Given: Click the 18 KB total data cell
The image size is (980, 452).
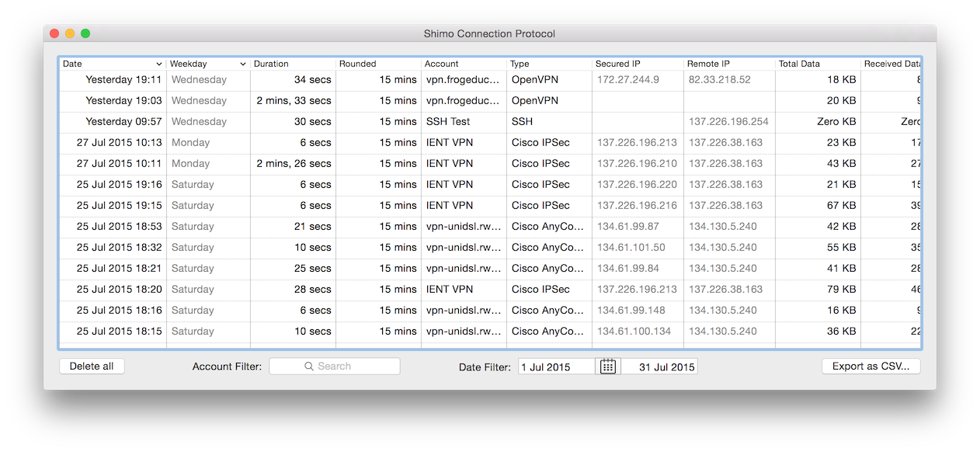Looking at the screenshot, I should tap(842, 80).
